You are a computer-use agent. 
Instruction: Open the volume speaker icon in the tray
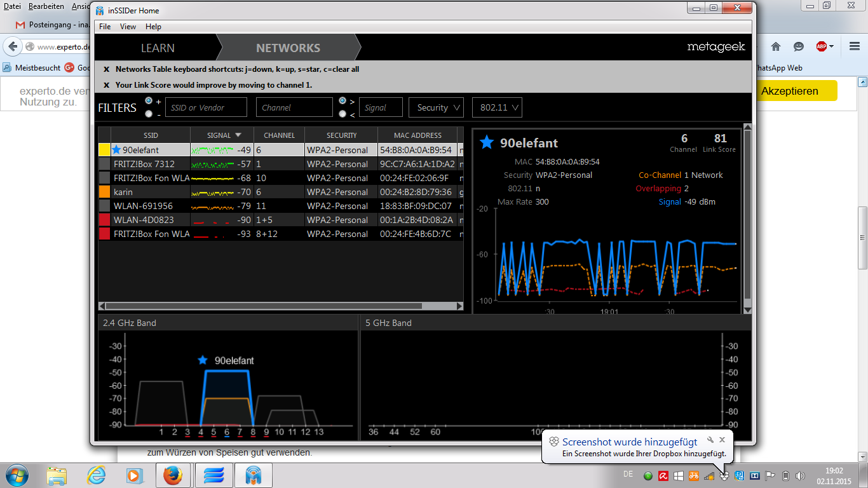point(800,475)
